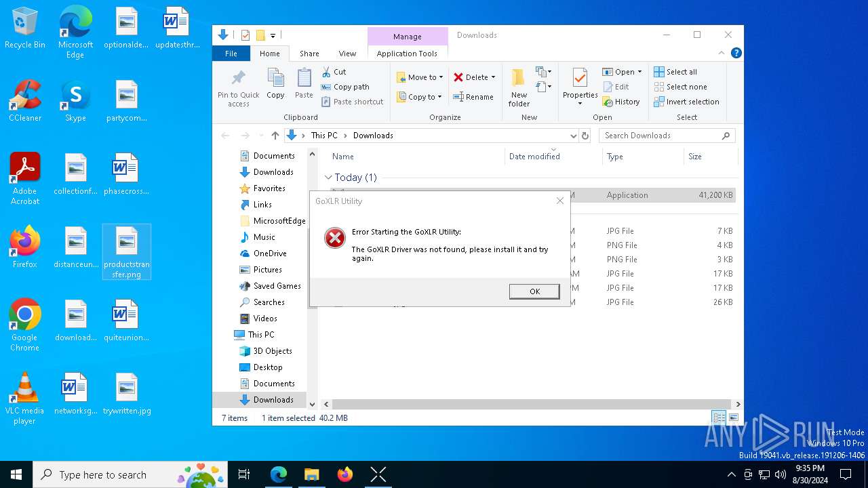The height and width of the screenshot is (488, 868).
Task: Click the History icon
Action: [608, 102]
